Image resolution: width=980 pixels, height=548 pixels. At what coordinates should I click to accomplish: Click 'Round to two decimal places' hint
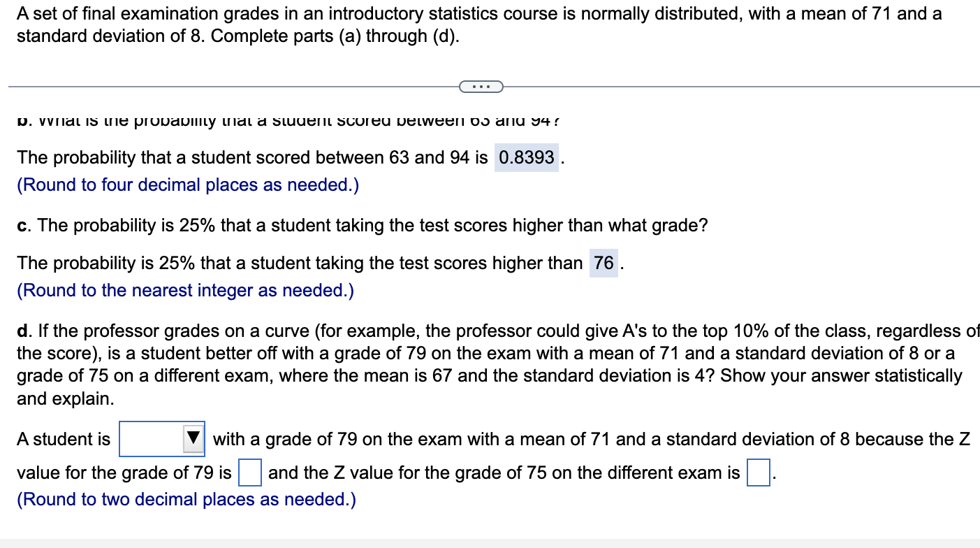click(x=187, y=499)
